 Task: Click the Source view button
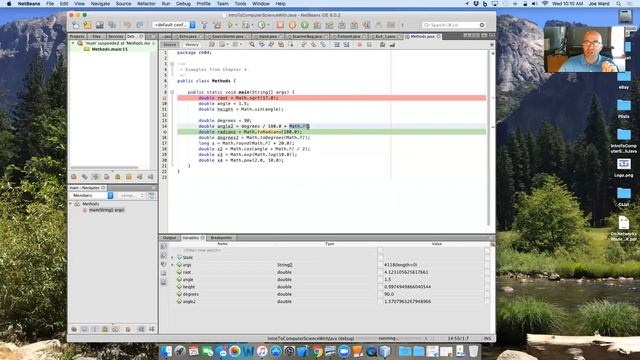(170, 44)
